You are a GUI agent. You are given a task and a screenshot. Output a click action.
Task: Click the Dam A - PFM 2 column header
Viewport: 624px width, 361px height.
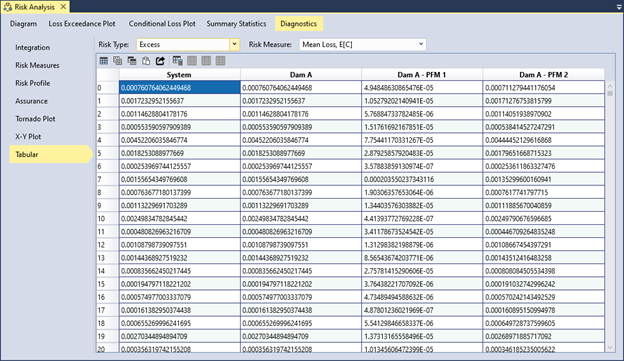click(x=544, y=74)
